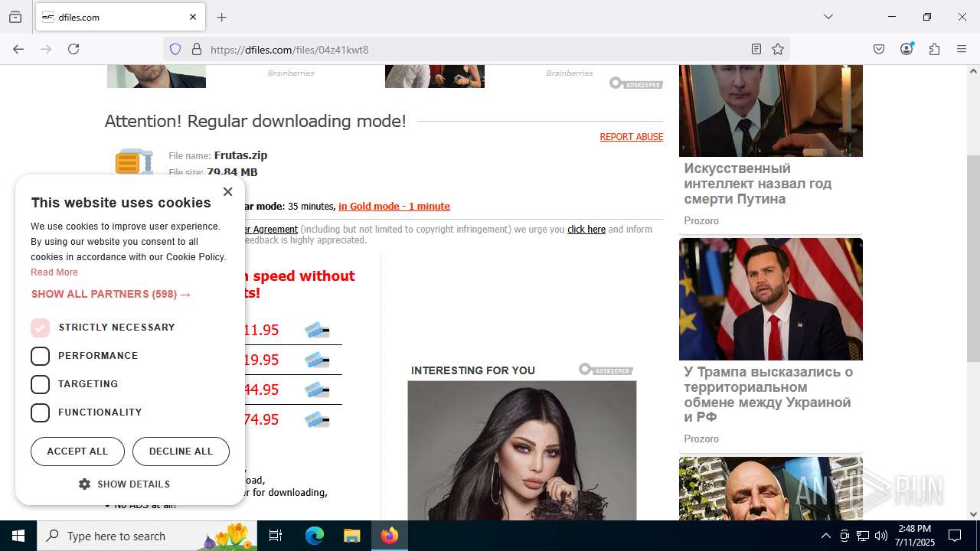Enable Performance cookies checkbox

(40, 356)
